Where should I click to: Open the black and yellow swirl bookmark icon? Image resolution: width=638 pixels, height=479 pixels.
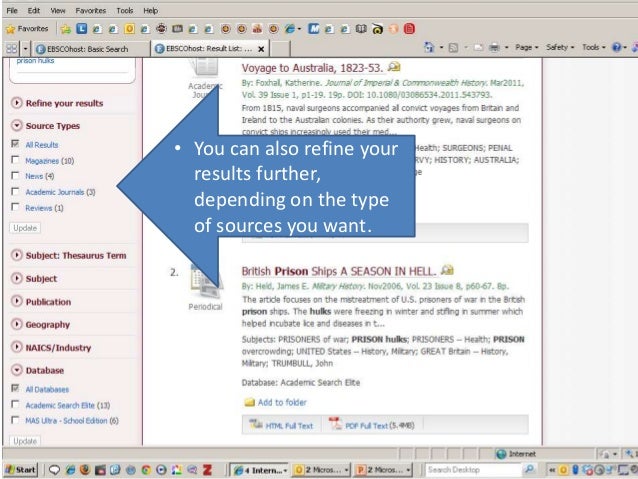click(x=378, y=29)
